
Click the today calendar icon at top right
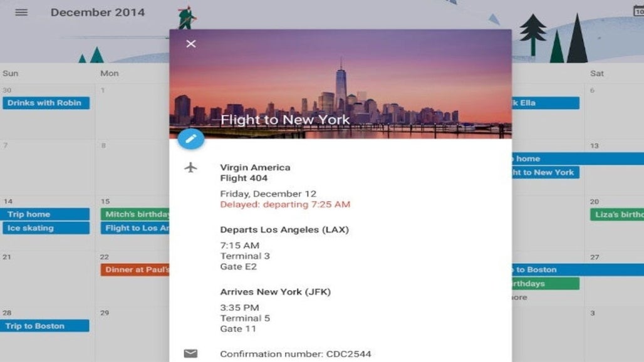[x=638, y=11]
